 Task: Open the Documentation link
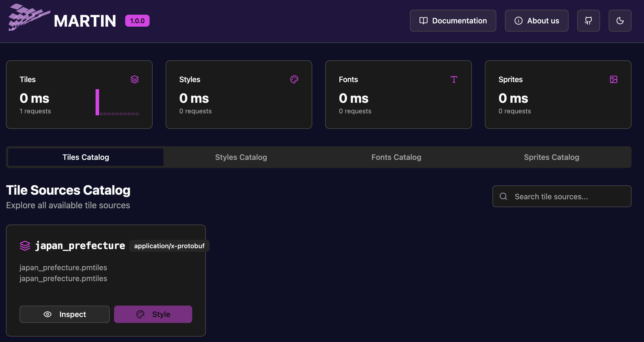(x=453, y=21)
